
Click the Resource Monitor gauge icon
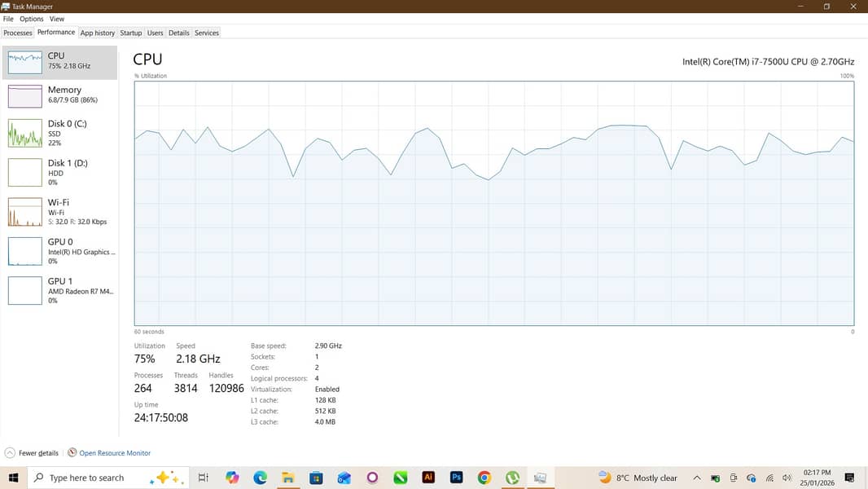72,453
